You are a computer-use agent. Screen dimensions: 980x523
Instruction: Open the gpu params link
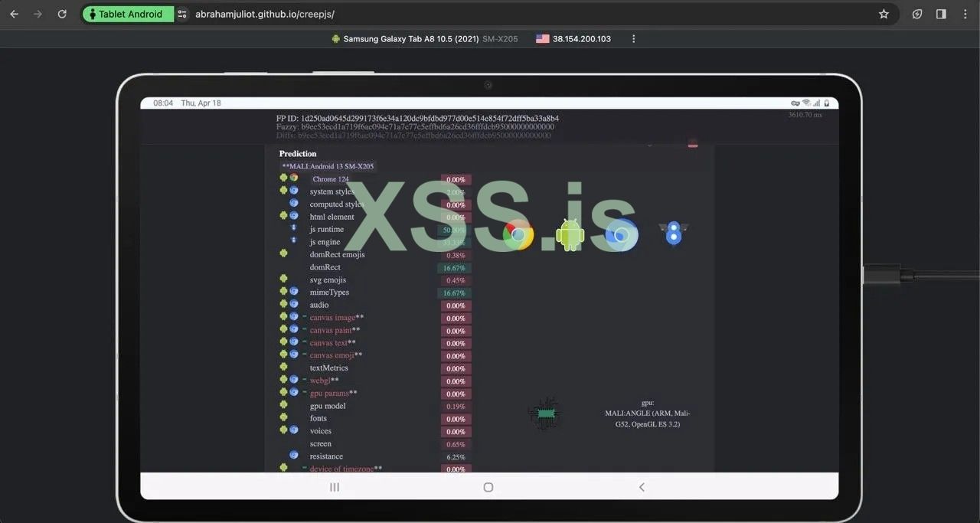(329, 394)
